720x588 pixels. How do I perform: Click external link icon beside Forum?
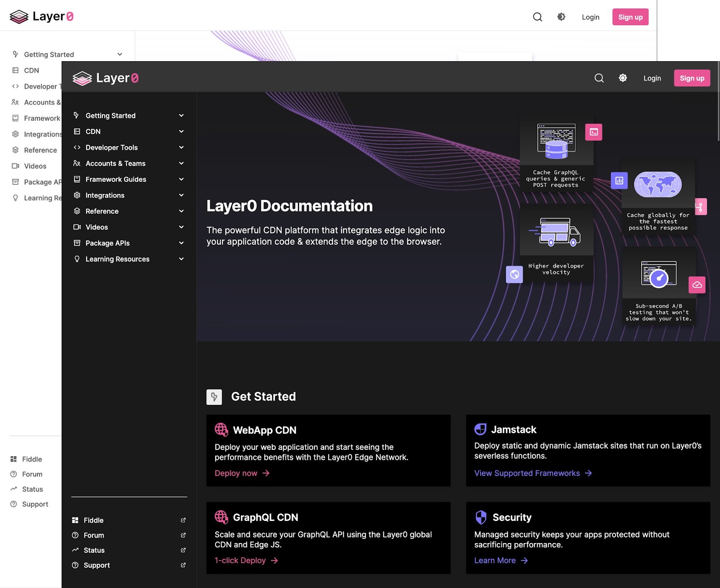(183, 535)
